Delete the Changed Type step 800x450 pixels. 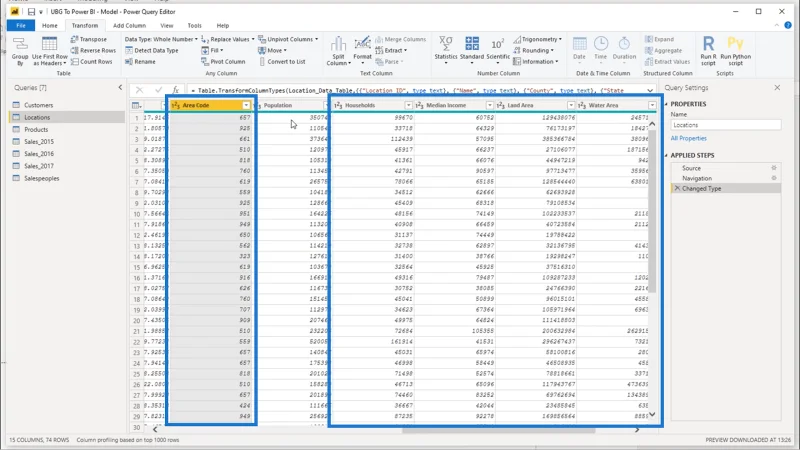pos(677,188)
